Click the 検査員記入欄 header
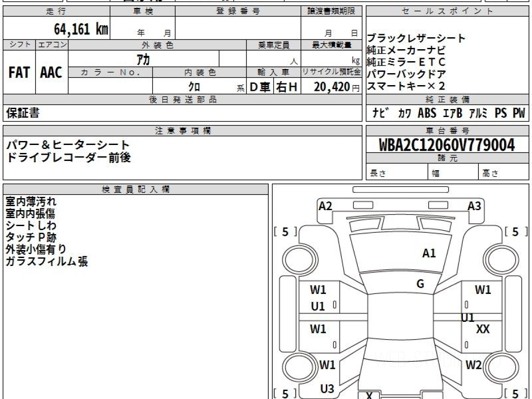Screen dimensions: 532x399 (x=135, y=189)
